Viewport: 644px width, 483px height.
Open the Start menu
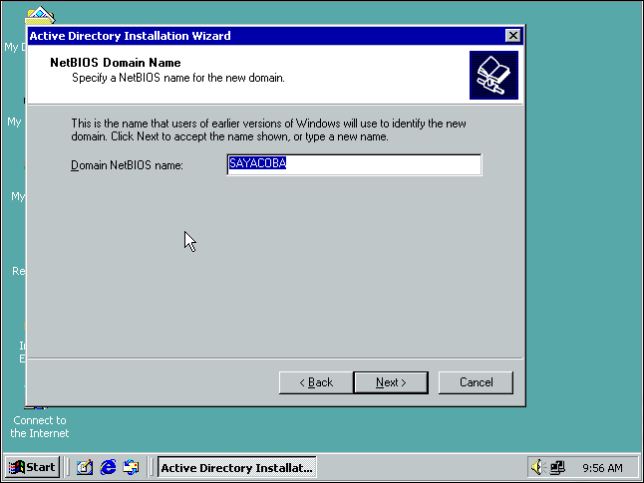[x=32, y=467]
